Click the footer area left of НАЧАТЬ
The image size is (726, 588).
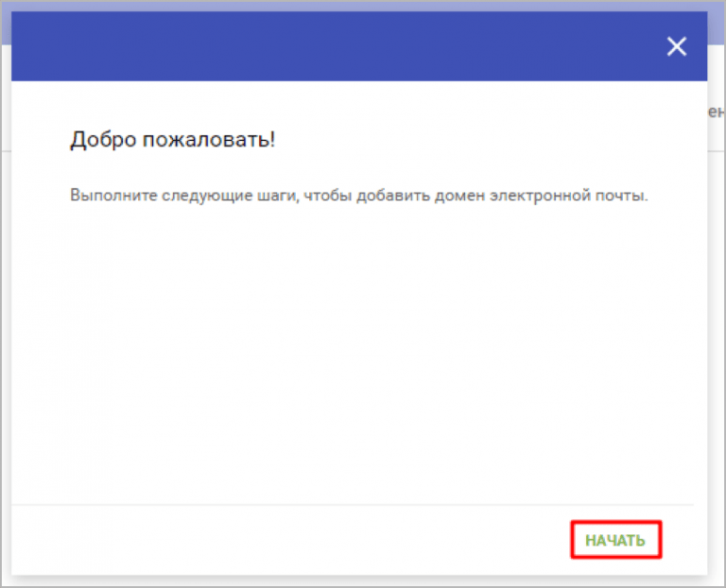[292, 540]
